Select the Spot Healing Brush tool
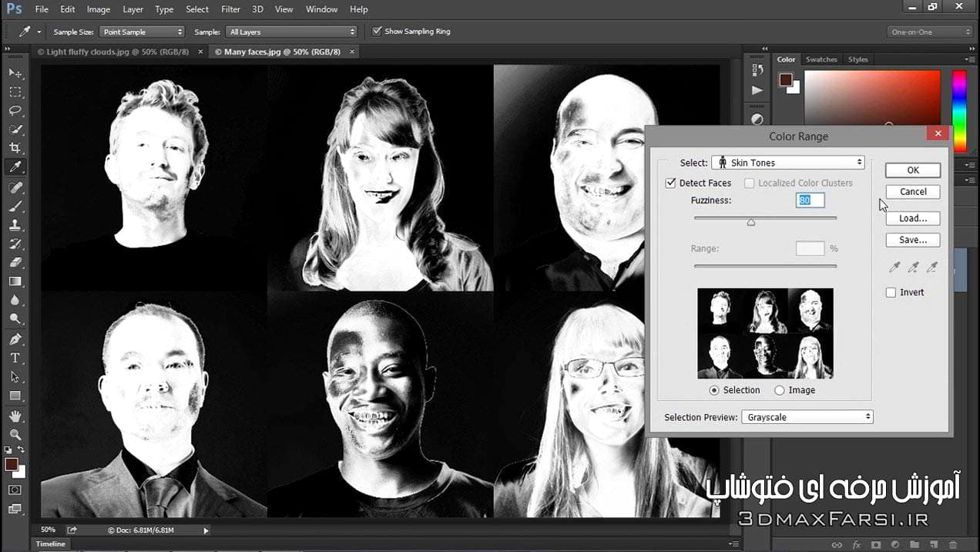 point(15,188)
